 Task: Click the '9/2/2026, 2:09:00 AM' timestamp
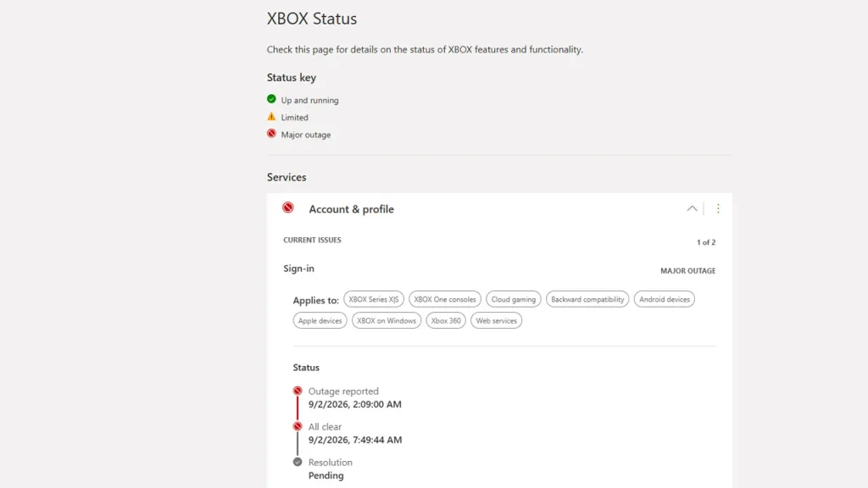pyautogui.click(x=355, y=404)
